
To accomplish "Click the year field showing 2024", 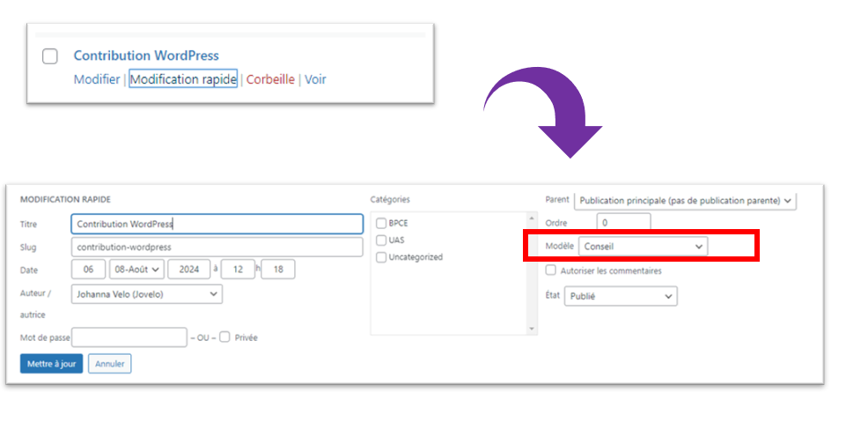I will pos(188,270).
